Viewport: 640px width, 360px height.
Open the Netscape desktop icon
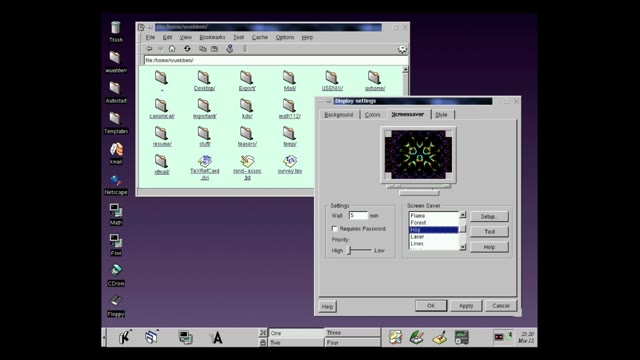(x=116, y=184)
